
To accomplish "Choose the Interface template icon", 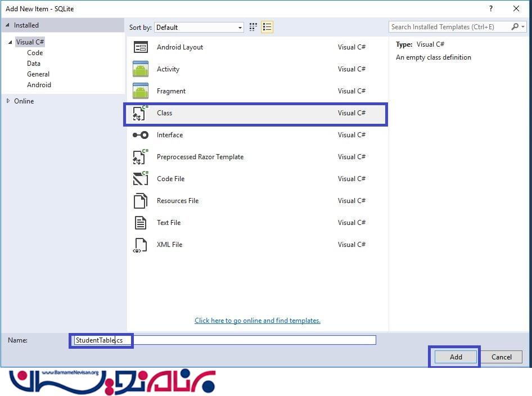I will [140, 135].
